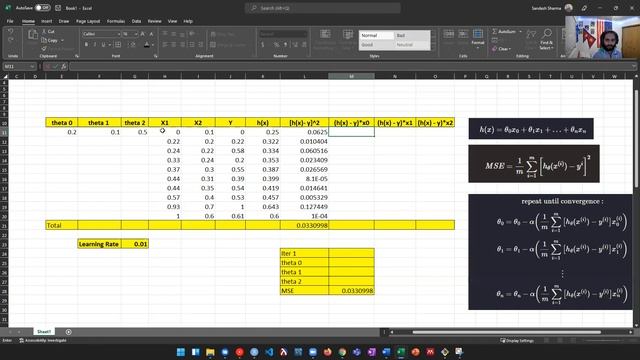
Task: Switch to the Formulas tab
Action: (x=116, y=21)
